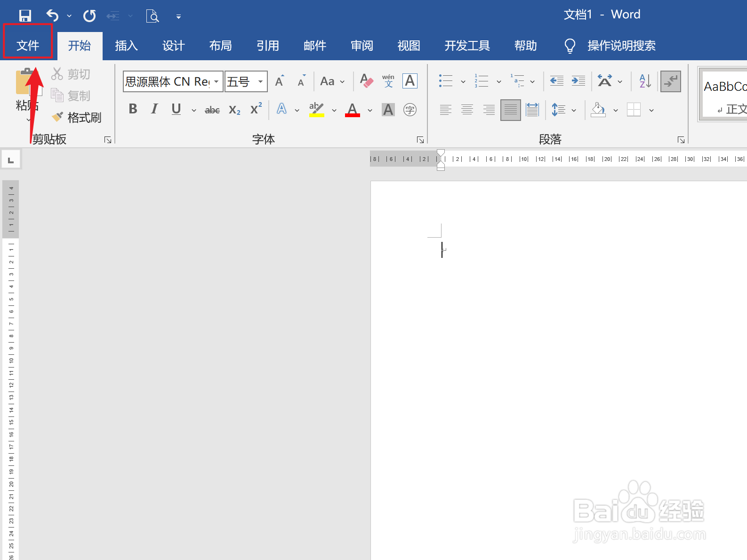Switch to the 插入 tab

127,46
